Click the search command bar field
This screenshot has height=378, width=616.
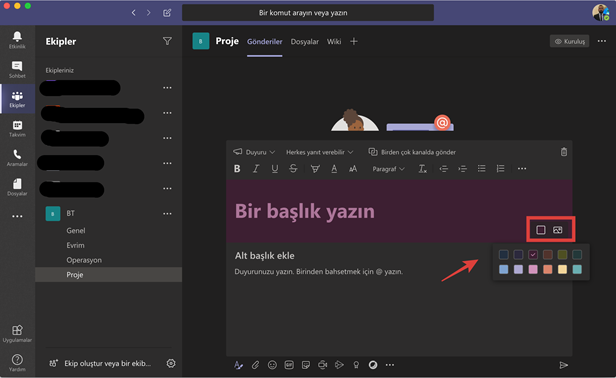pos(308,13)
